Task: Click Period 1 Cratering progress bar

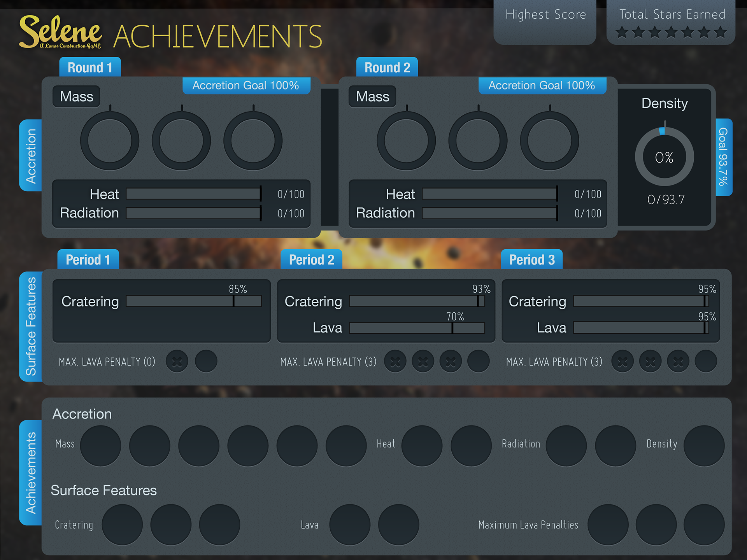Action: click(x=194, y=301)
